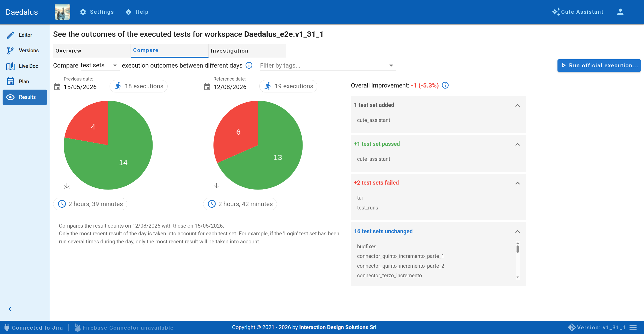Open the Filter by tags dropdown
Screen dimensions: 644x334
(x=328, y=66)
